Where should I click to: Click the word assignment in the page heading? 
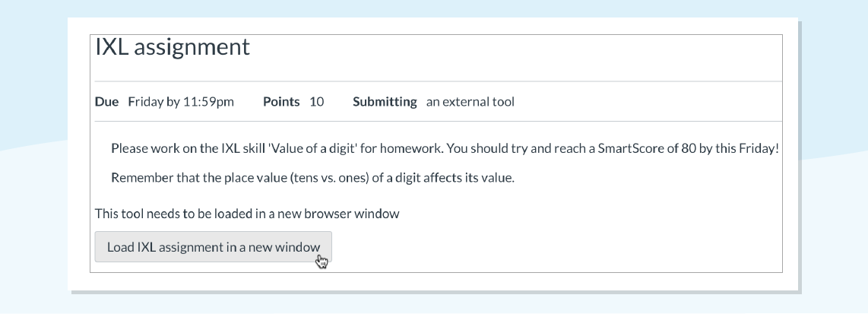192,48
